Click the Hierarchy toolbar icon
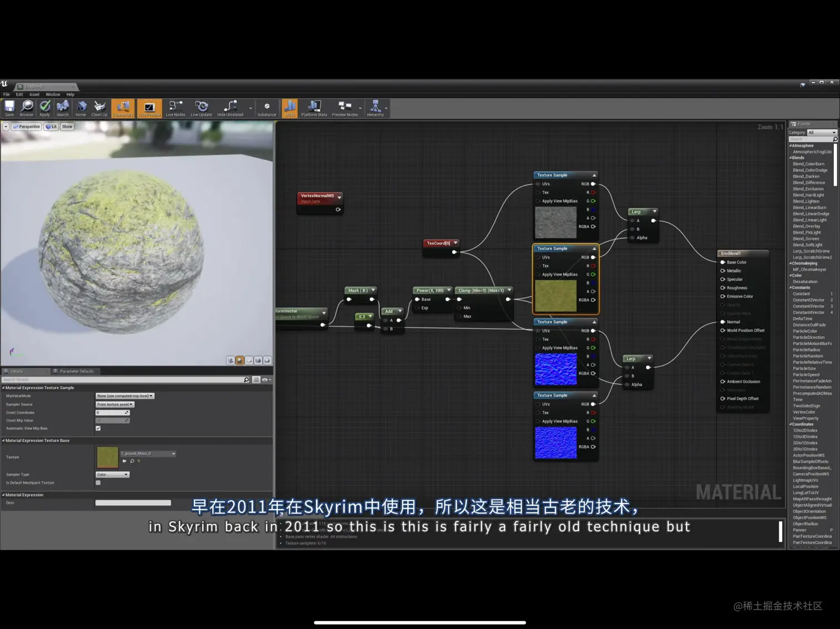 376,108
